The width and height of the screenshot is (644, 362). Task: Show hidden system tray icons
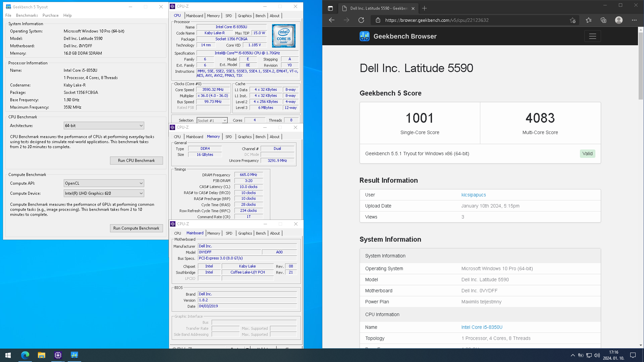(x=573, y=355)
